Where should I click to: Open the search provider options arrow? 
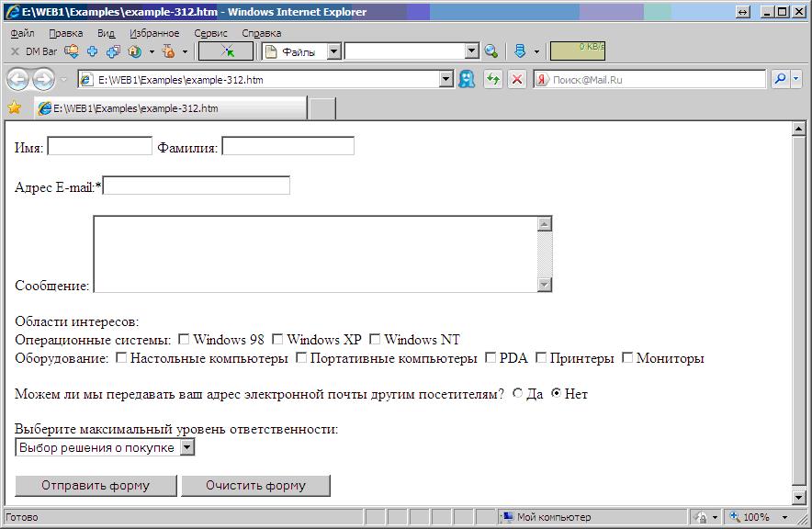click(x=796, y=79)
